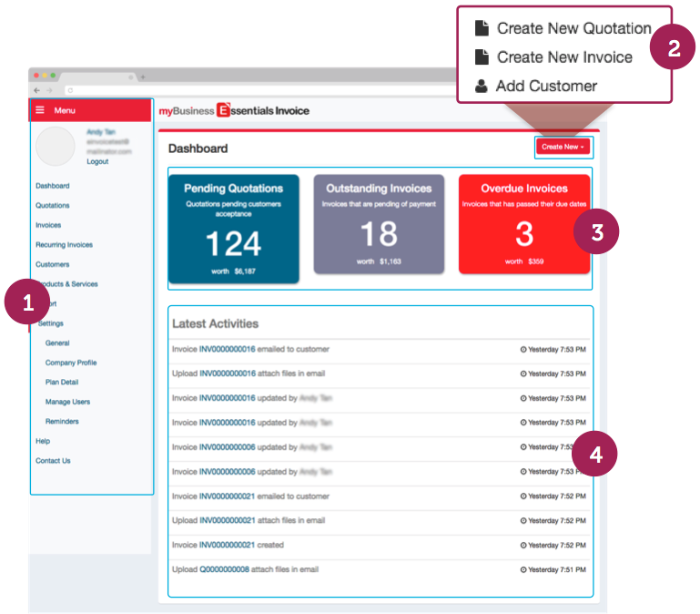Choose Add Customer from the menu

pos(546,87)
